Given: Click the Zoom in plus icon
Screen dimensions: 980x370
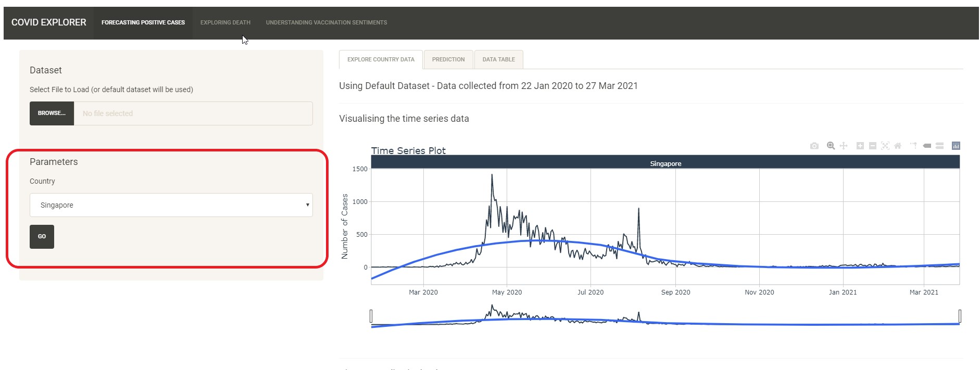Looking at the screenshot, I should (860, 146).
